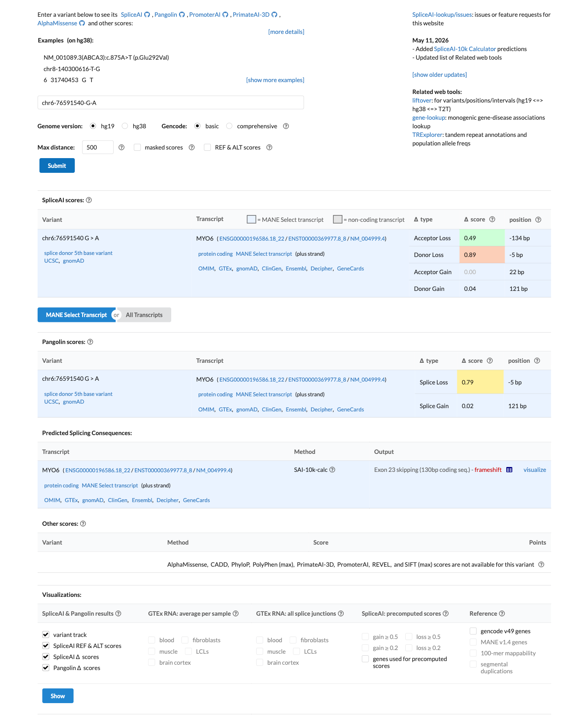Expand show older updates
Image resolution: width=588 pixels, height=726 pixels.
439,75
